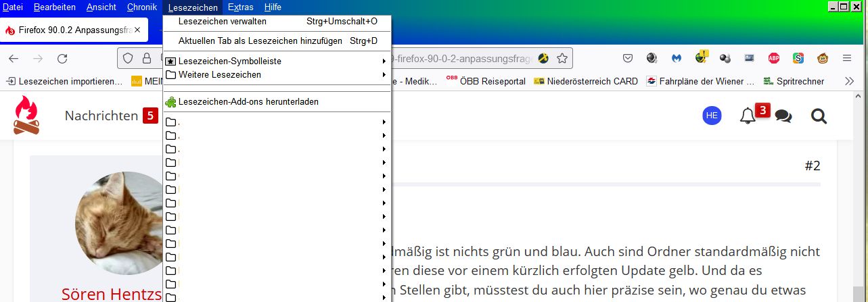Click the screenshot image extension icon

click(750, 58)
